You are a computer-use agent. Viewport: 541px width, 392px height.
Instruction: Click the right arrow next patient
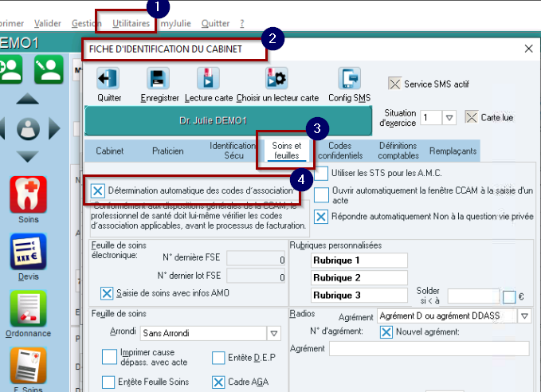(54, 128)
